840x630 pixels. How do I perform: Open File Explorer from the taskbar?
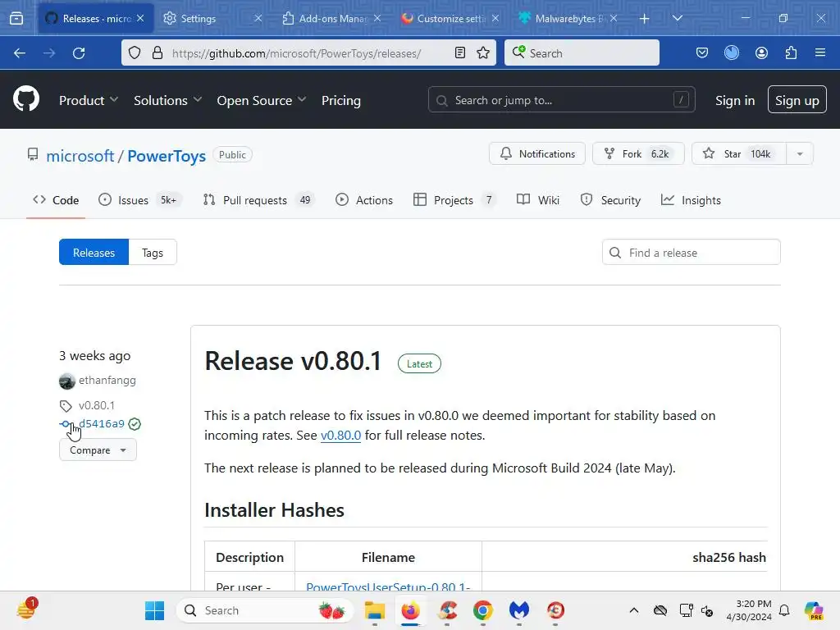point(374,610)
